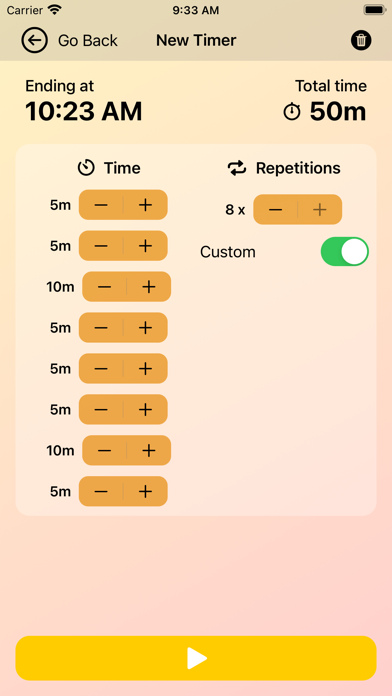Decrease the fourth row 5m interval
Screen dimensions: 392x696
pyautogui.click(x=101, y=328)
